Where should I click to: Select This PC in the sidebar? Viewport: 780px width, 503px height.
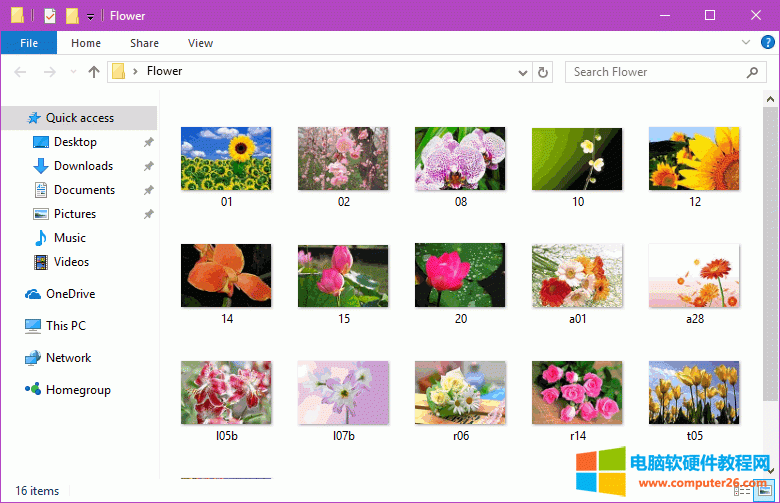66,326
